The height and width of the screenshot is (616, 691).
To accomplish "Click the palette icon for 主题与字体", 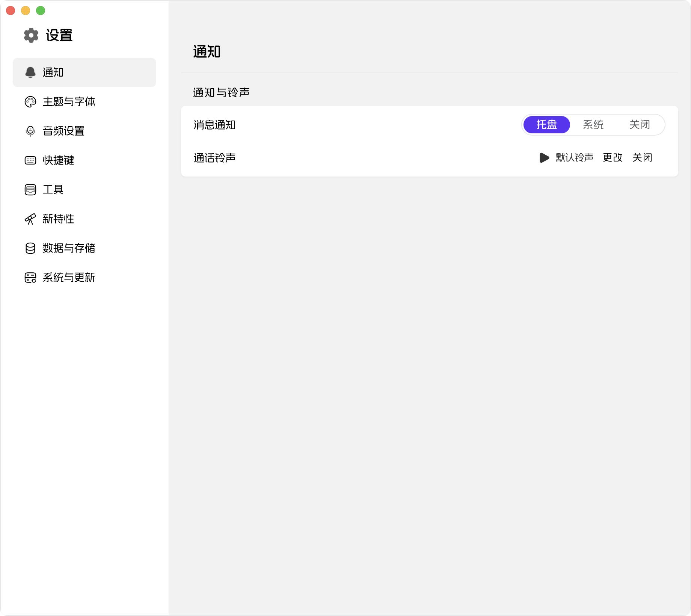I will point(30,101).
